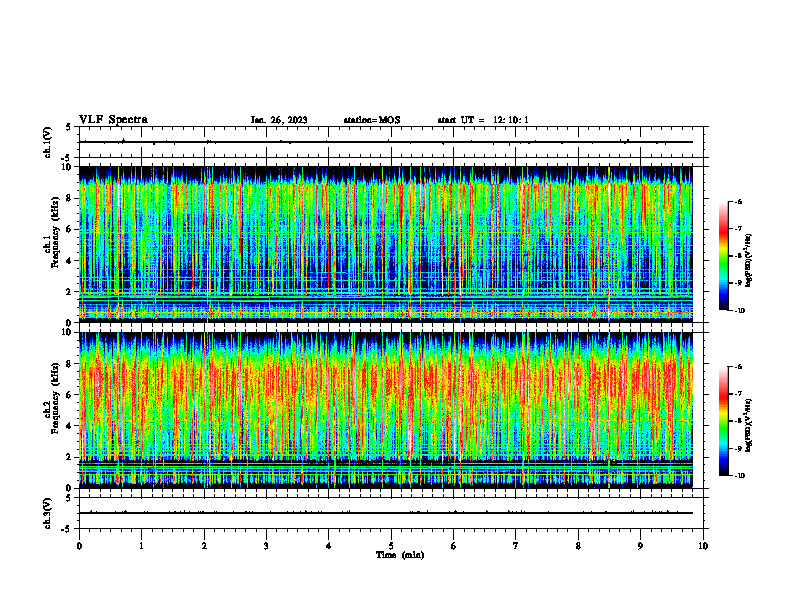Click the "VLF Spectra" plot title

tap(114, 120)
